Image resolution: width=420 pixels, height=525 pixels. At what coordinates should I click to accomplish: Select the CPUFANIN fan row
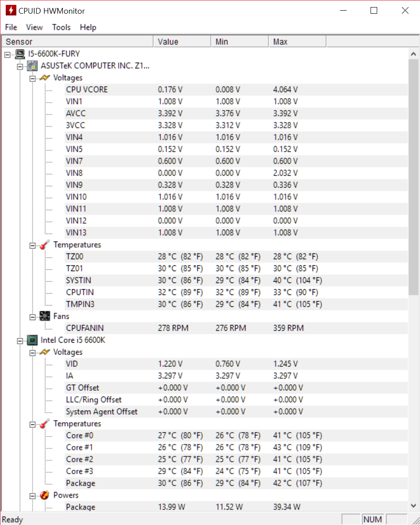point(236,328)
